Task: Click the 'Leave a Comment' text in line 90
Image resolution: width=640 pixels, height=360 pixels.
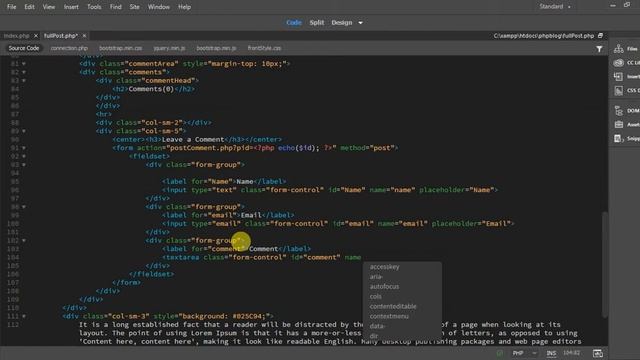Action: tap(193, 140)
